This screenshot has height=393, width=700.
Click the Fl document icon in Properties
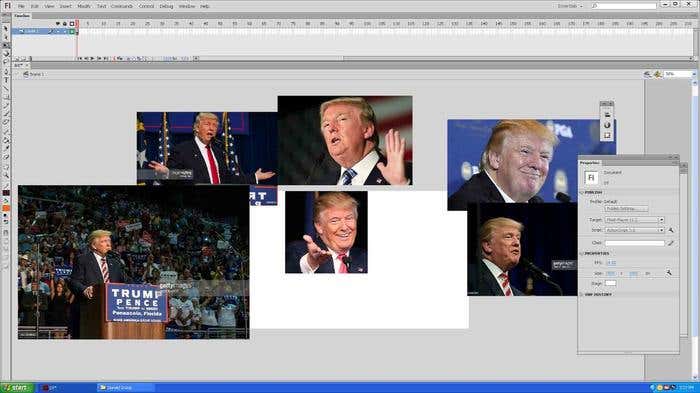tap(591, 178)
